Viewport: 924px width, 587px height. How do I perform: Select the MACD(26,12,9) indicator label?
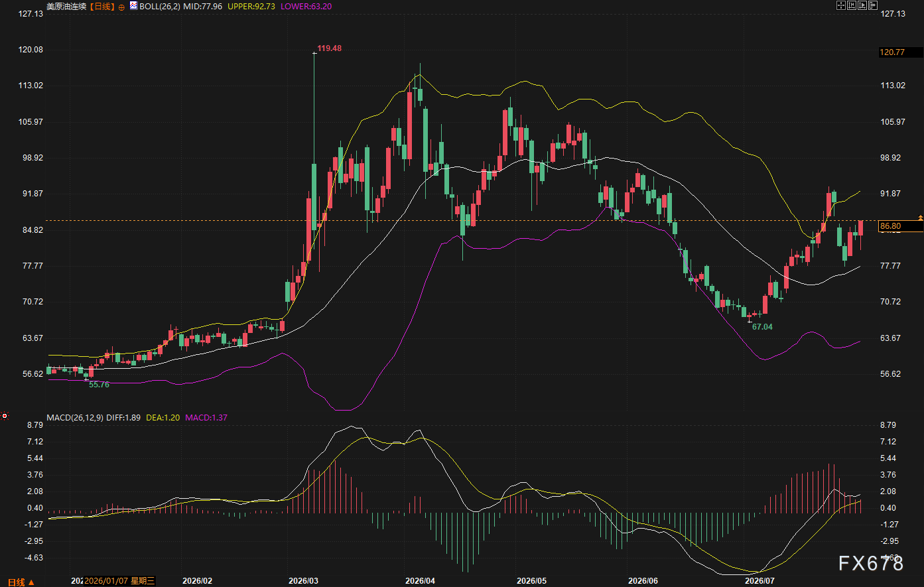(x=74, y=418)
